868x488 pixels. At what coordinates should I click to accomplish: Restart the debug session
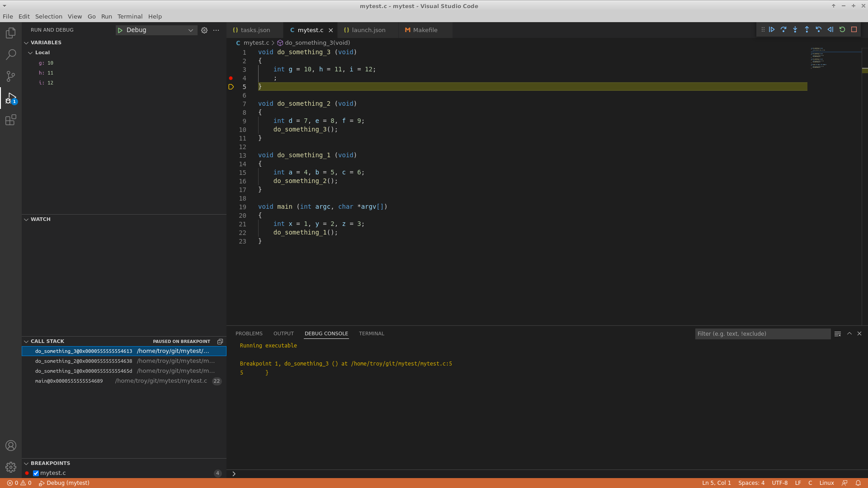click(842, 29)
